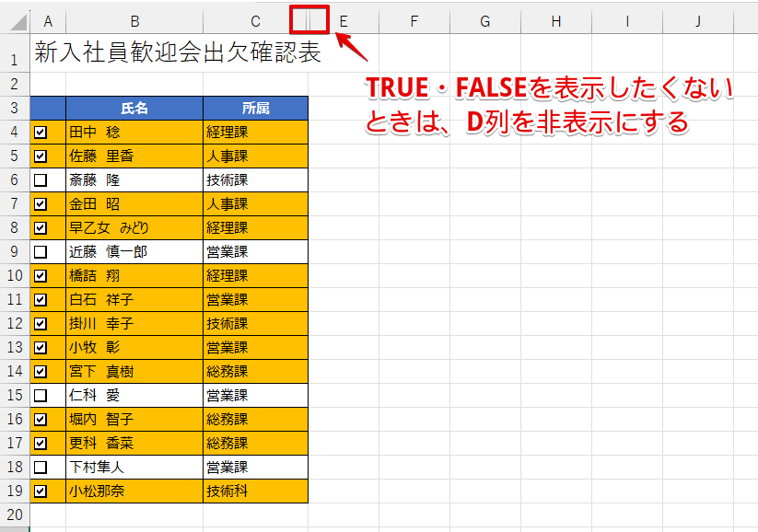Image resolution: width=758 pixels, height=532 pixels.
Task: Select the cell containing 近藤 慎一郎
Action: 134,252
